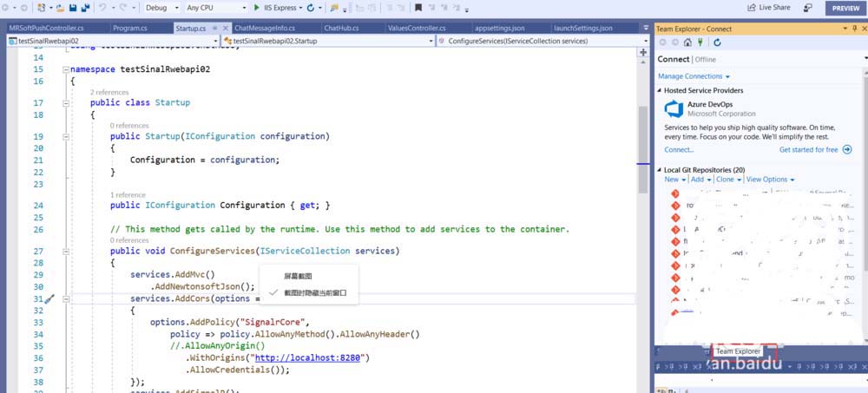Image resolution: width=868 pixels, height=393 pixels.
Task: Click the Live Share icon
Action: coord(751,8)
